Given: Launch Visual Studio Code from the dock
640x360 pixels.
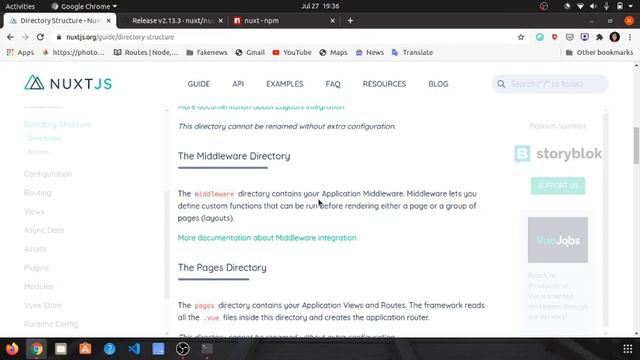Looking at the screenshot, I should pyautogui.click(x=134, y=349).
